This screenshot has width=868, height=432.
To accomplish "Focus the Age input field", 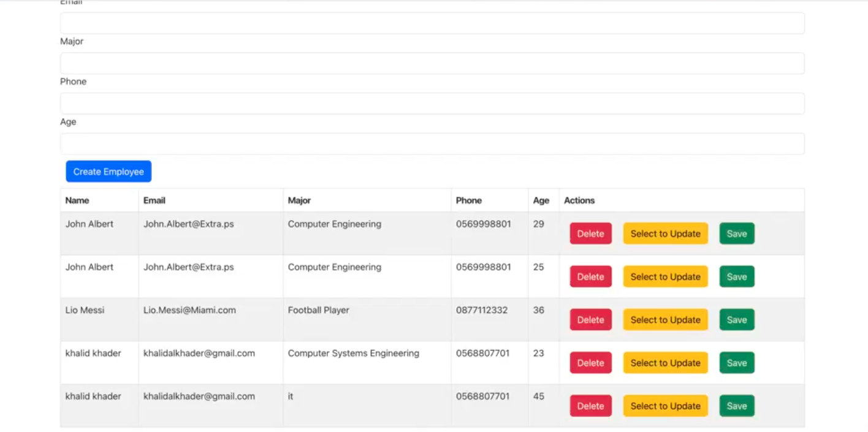I will pos(432,144).
